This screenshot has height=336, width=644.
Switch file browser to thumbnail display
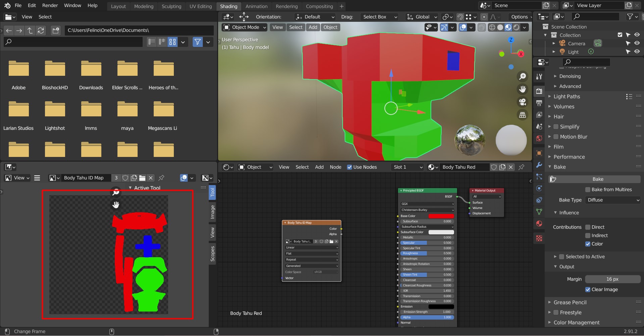click(172, 42)
